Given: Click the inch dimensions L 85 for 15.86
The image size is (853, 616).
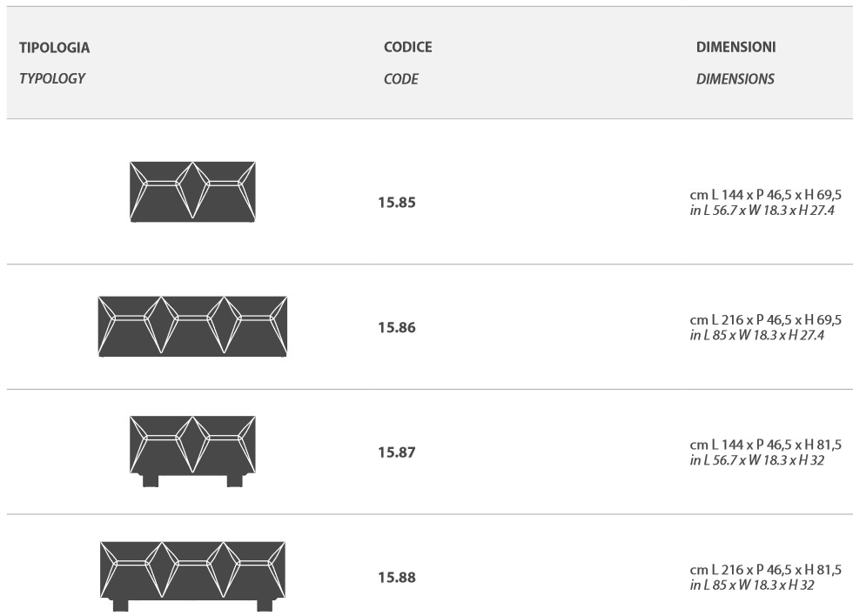Looking at the screenshot, I should (752, 335).
